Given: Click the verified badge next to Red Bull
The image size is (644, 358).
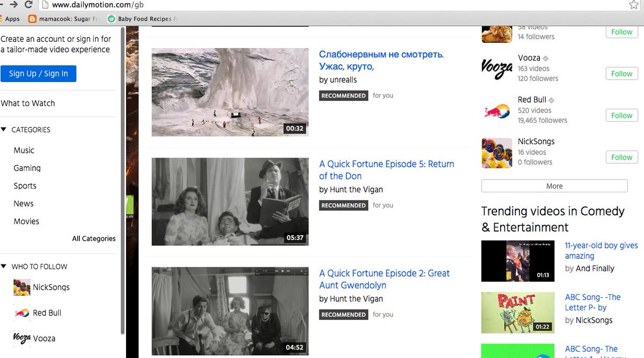Looking at the screenshot, I should [x=551, y=99].
